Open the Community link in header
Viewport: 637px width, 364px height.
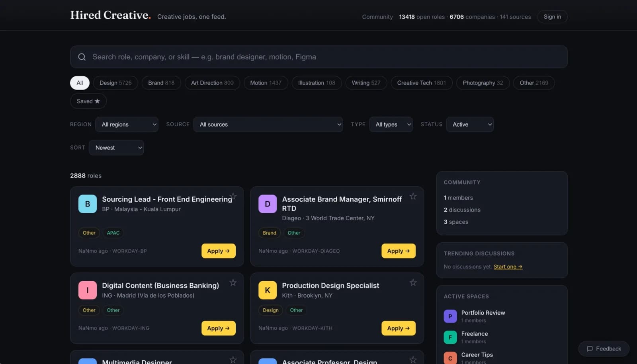(377, 17)
